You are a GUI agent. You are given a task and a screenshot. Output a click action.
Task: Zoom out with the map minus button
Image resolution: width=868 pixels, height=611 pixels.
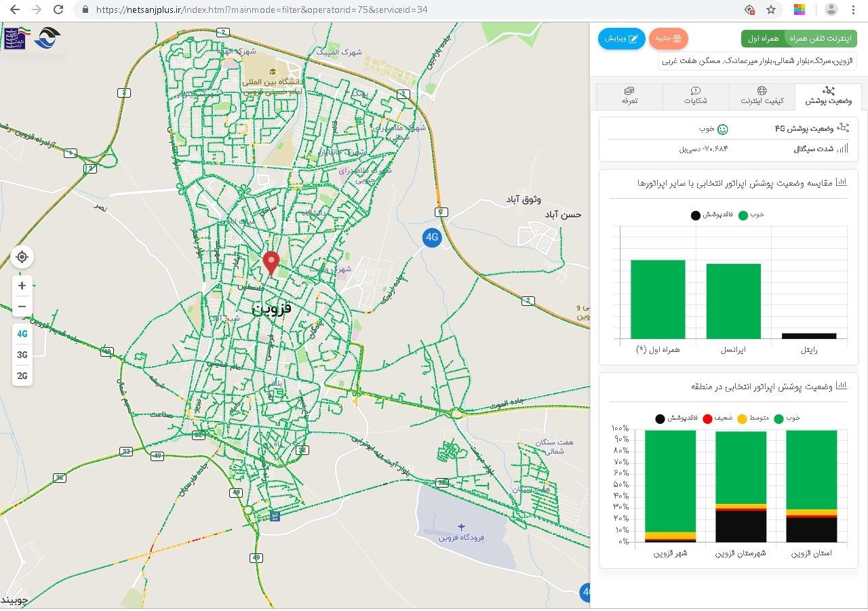click(x=22, y=307)
